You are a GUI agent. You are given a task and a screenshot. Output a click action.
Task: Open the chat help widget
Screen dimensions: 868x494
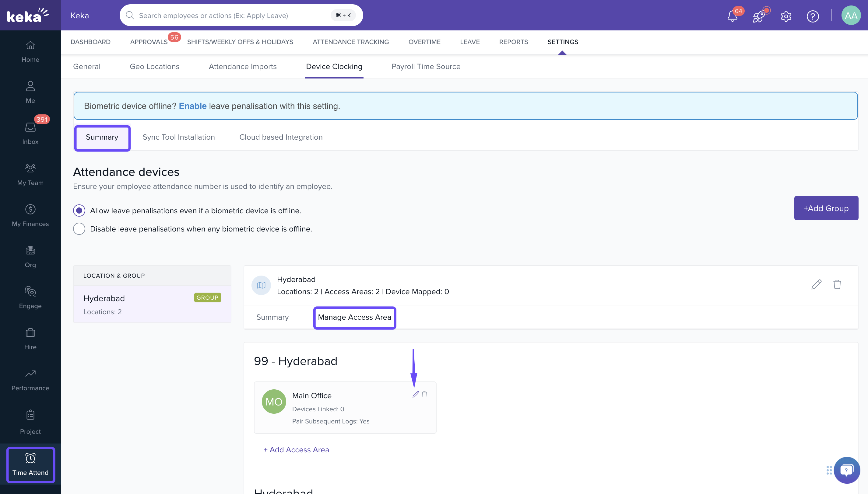847,470
